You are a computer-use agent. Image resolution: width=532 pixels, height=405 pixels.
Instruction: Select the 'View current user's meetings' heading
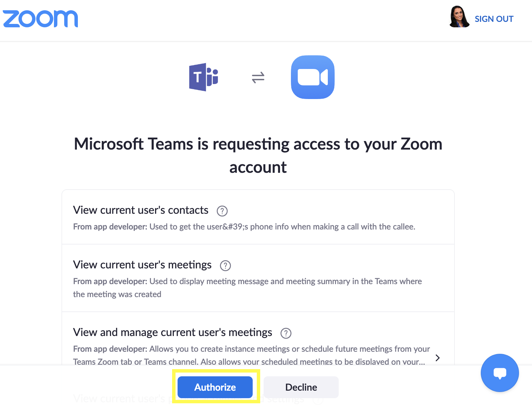[142, 265]
